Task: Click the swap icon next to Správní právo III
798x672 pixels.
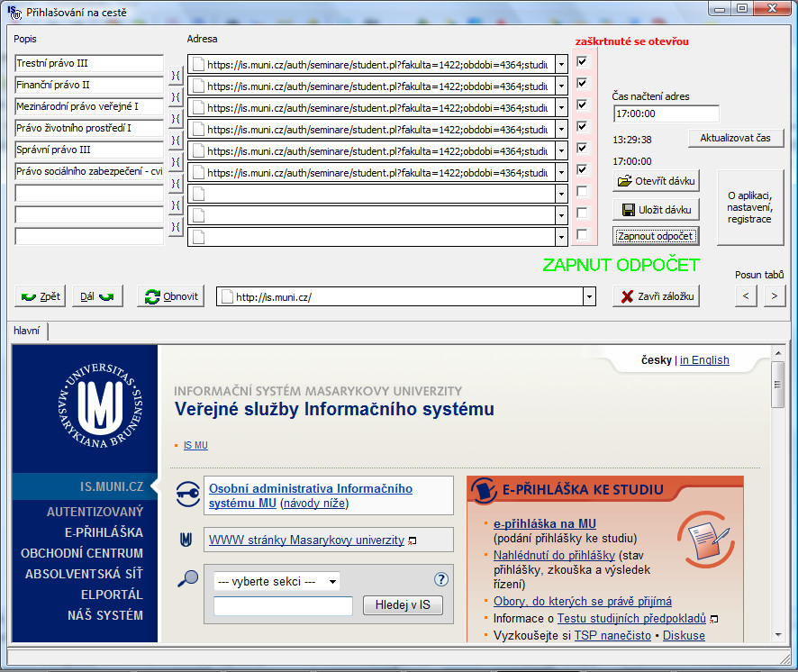Action: pyautogui.click(x=176, y=162)
